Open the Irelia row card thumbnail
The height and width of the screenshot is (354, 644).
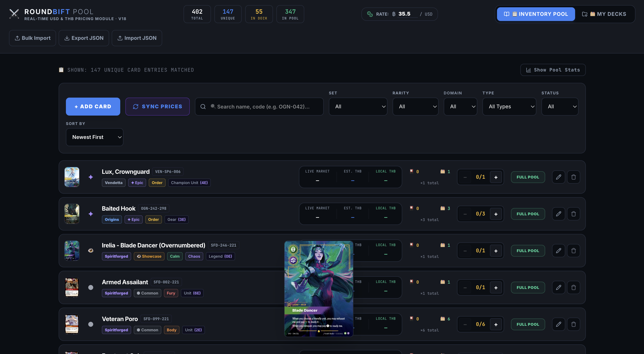72,250
